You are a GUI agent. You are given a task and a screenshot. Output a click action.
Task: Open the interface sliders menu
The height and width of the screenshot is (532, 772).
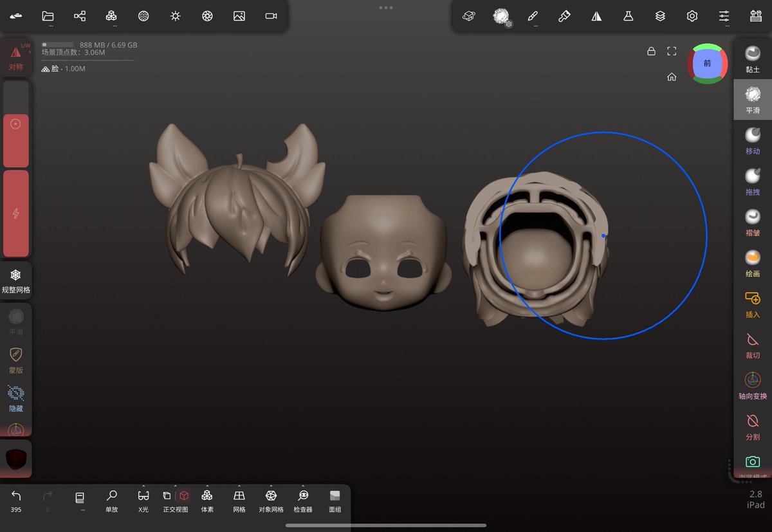point(724,16)
